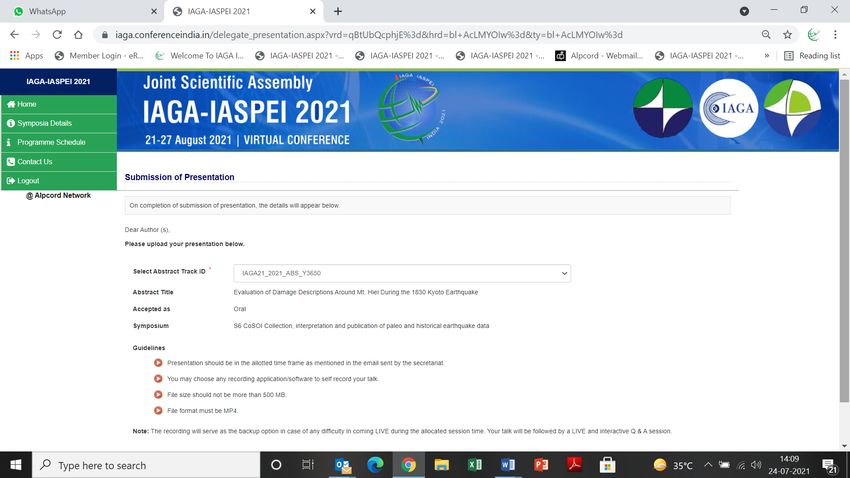Click the IAGA round logo in banner
The width and height of the screenshot is (850, 478).
pyautogui.click(x=729, y=108)
